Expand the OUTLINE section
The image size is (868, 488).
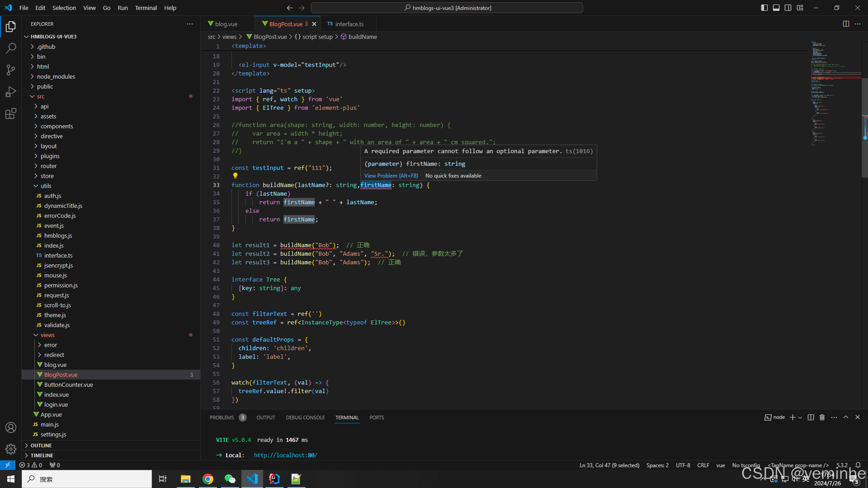coord(41,446)
